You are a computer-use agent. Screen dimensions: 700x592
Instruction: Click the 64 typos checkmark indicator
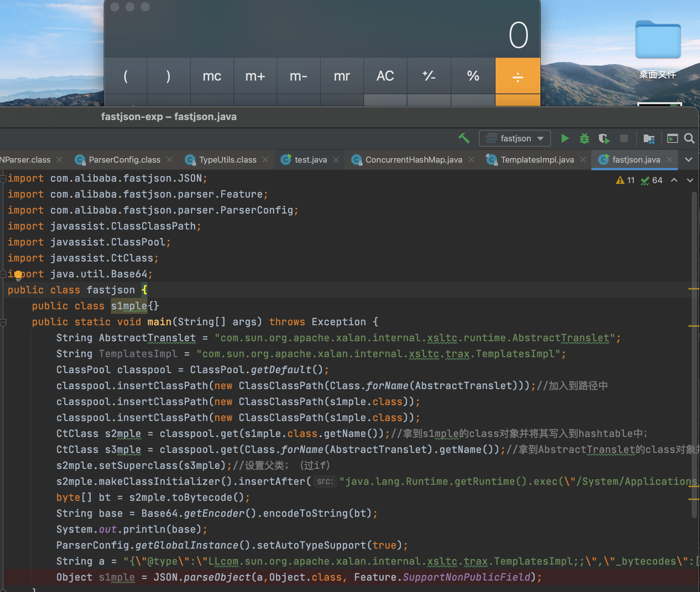click(x=652, y=180)
